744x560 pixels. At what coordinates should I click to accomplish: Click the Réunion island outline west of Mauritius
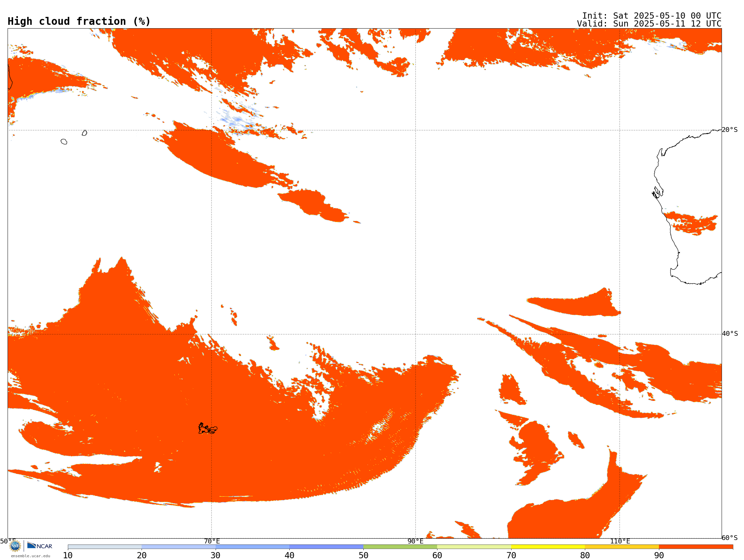64,142
